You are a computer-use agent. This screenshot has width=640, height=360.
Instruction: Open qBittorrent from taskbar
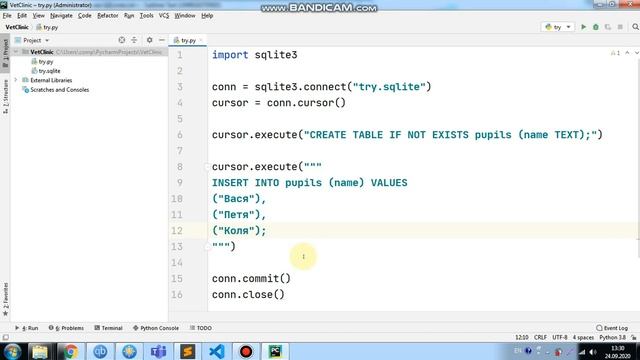point(100,351)
